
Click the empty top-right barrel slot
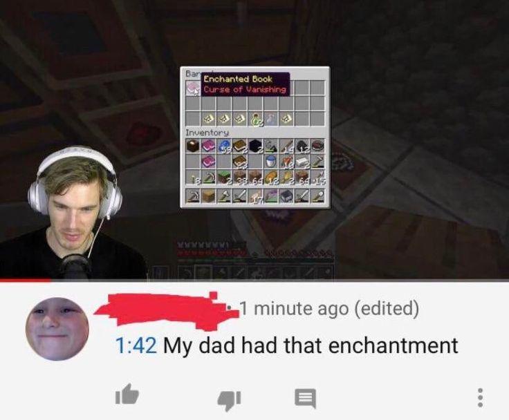317,88
